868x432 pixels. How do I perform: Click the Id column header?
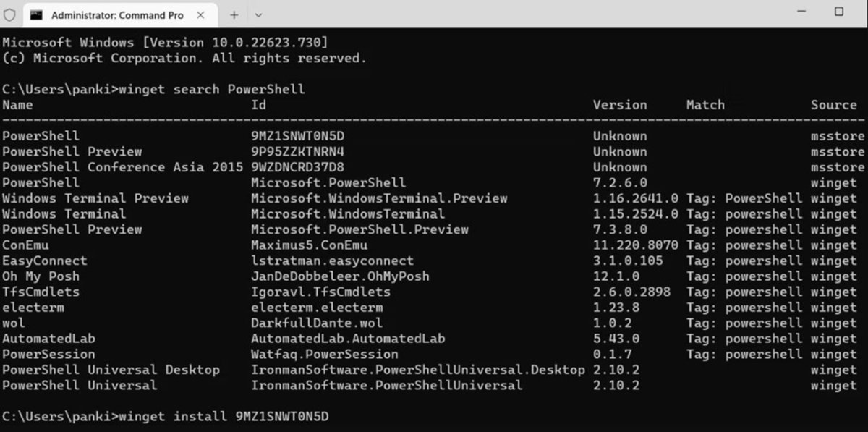258,104
